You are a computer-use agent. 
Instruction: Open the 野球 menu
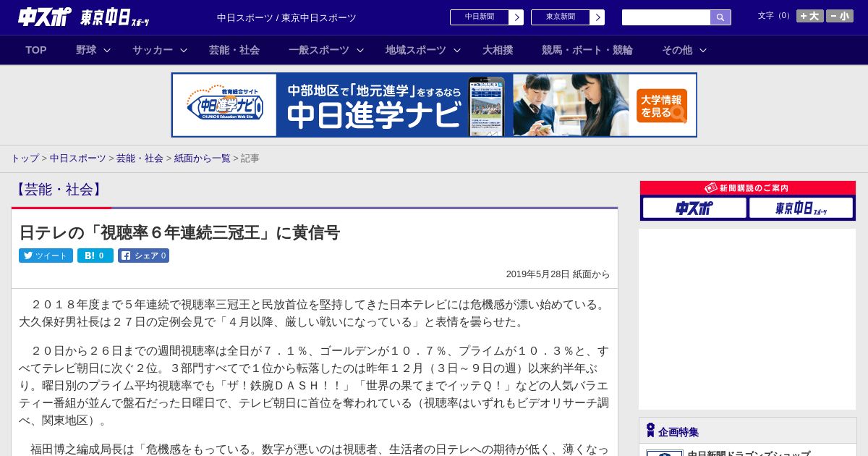(x=86, y=50)
